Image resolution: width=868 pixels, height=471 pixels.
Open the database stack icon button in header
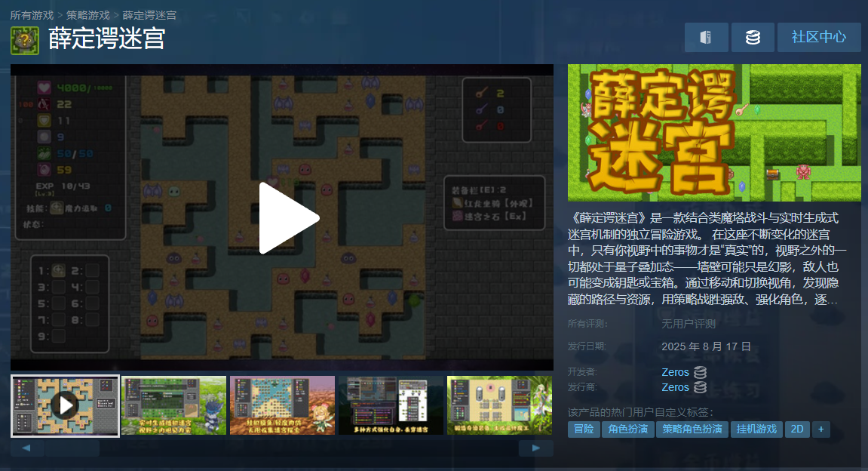pos(753,38)
